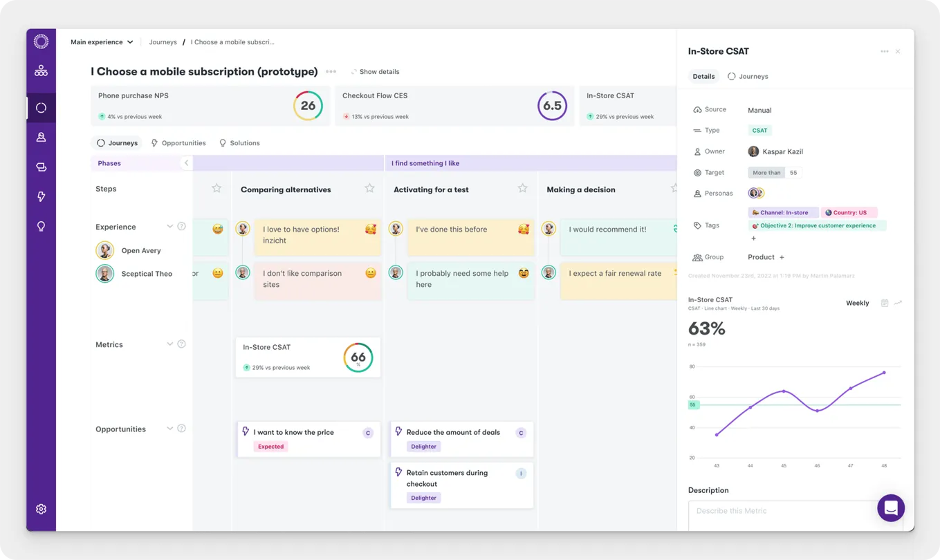This screenshot has width=940, height=560.
Task: Click the green 55 target marker on the chart
Action: (x=693, y=404)
